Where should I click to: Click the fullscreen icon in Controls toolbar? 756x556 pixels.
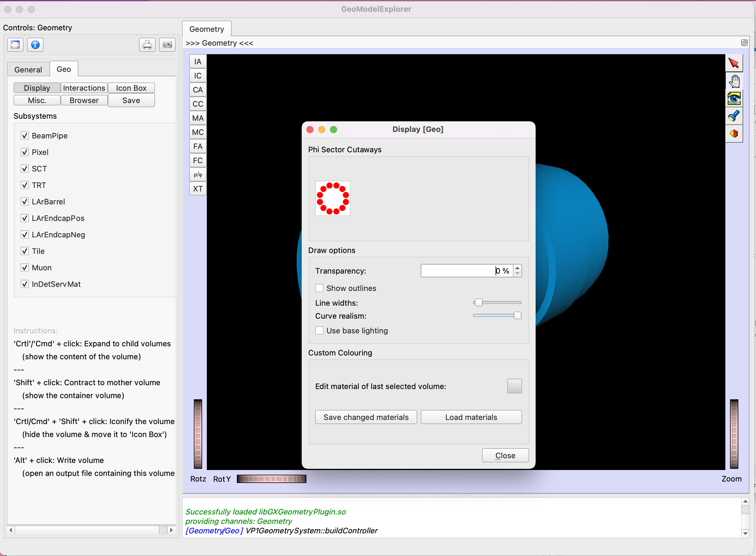click(x=15, y=44)
